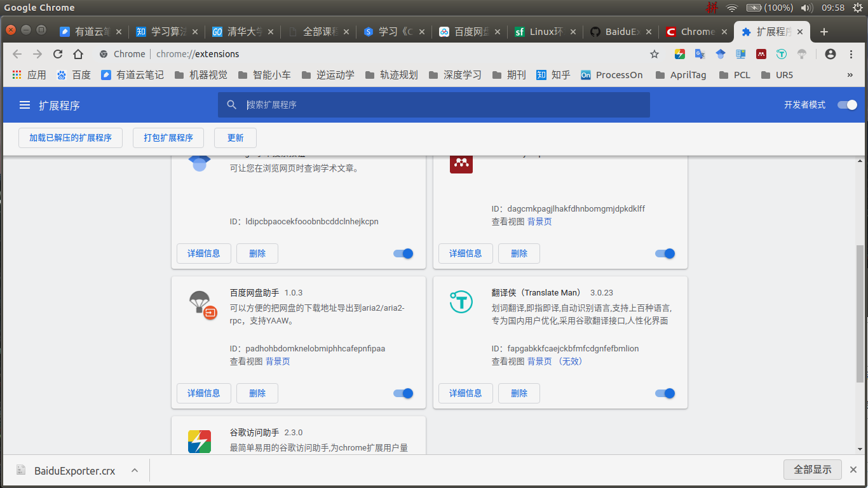Click the bookmark star in the address bar

tap(654, 54)
